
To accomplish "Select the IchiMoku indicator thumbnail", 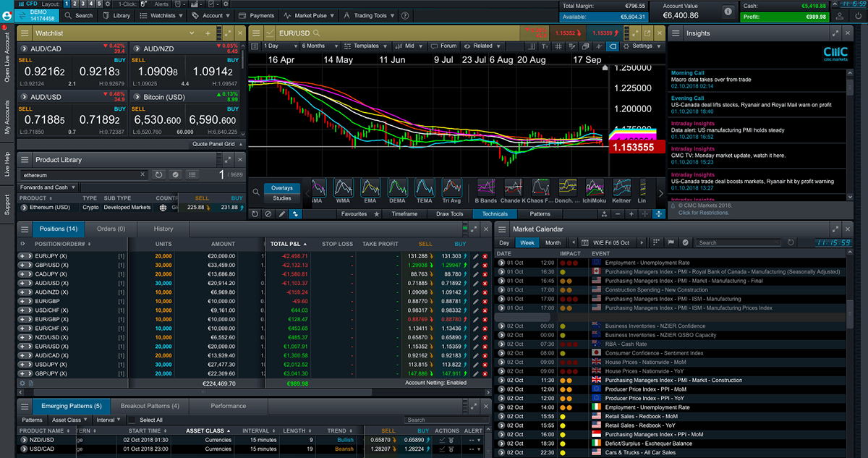I will tap(595, 188).
